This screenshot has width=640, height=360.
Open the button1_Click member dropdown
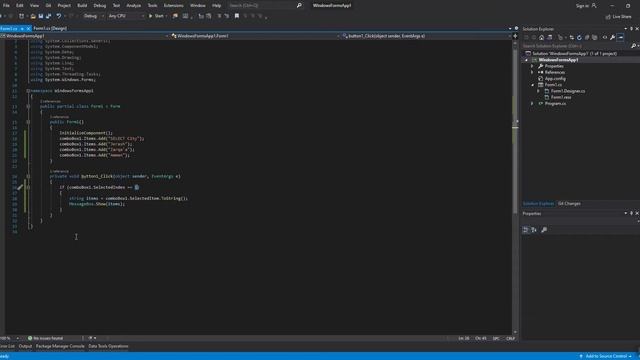click(x=427, y=36)
